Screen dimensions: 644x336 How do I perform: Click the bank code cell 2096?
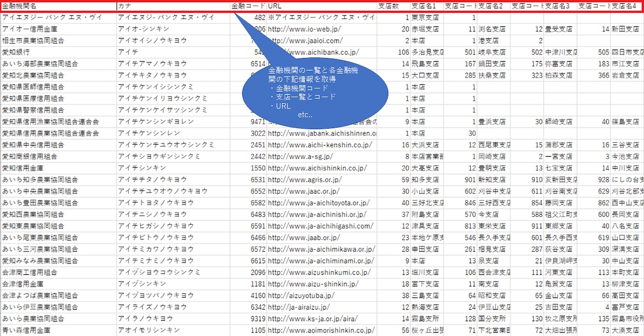pos(249,273)
